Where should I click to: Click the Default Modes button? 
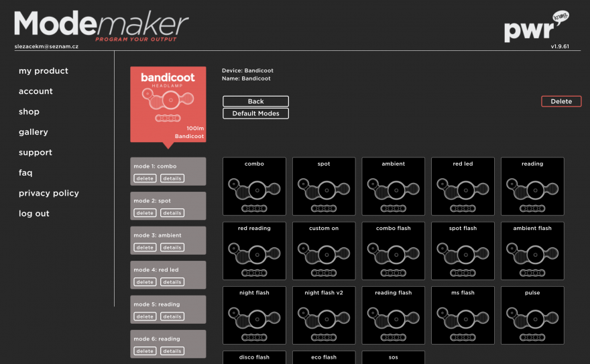pos(255,113)
